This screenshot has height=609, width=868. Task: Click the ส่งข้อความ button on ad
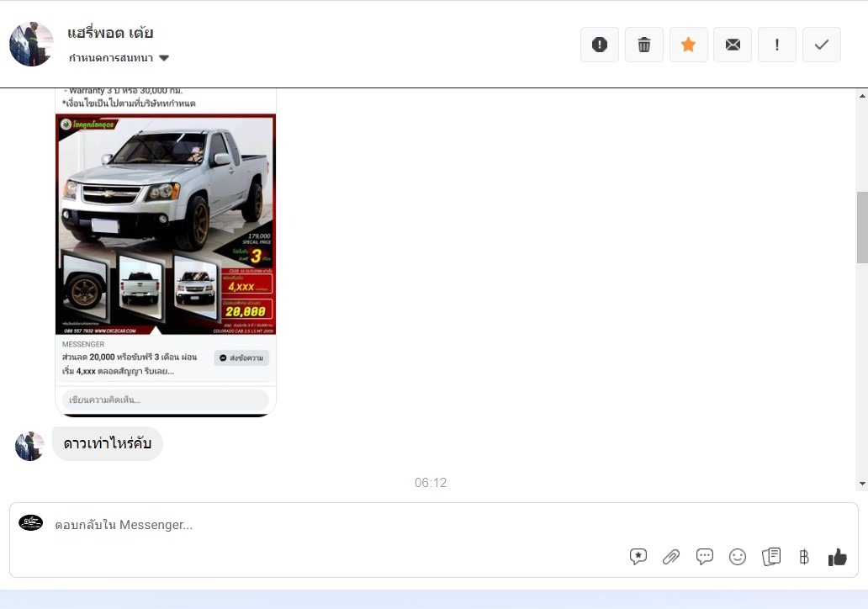point(241,357)
